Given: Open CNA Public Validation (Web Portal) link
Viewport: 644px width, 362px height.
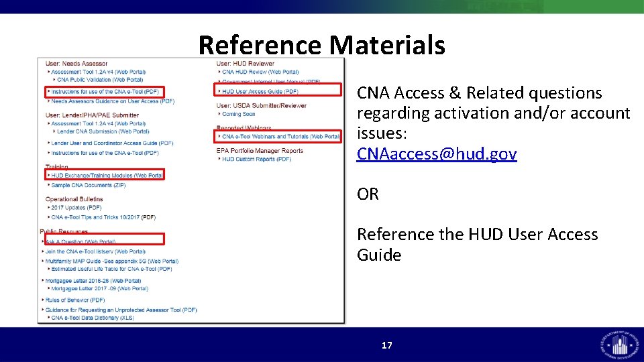Looking at the screenshot, I should [100, 80].
